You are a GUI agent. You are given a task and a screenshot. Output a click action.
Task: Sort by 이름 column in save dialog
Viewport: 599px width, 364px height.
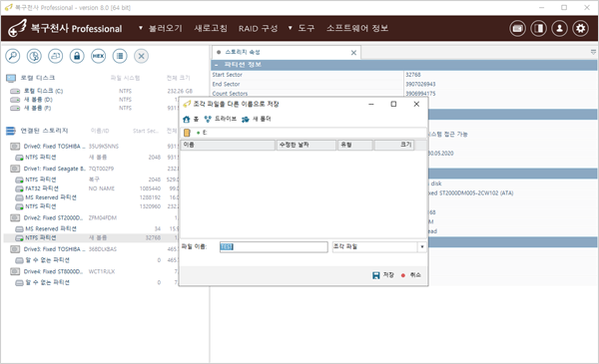point(228,145)
